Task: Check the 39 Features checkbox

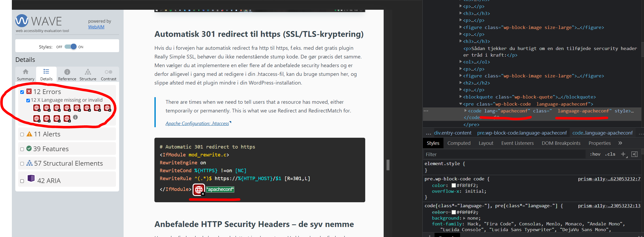Action: click(22, 149)
